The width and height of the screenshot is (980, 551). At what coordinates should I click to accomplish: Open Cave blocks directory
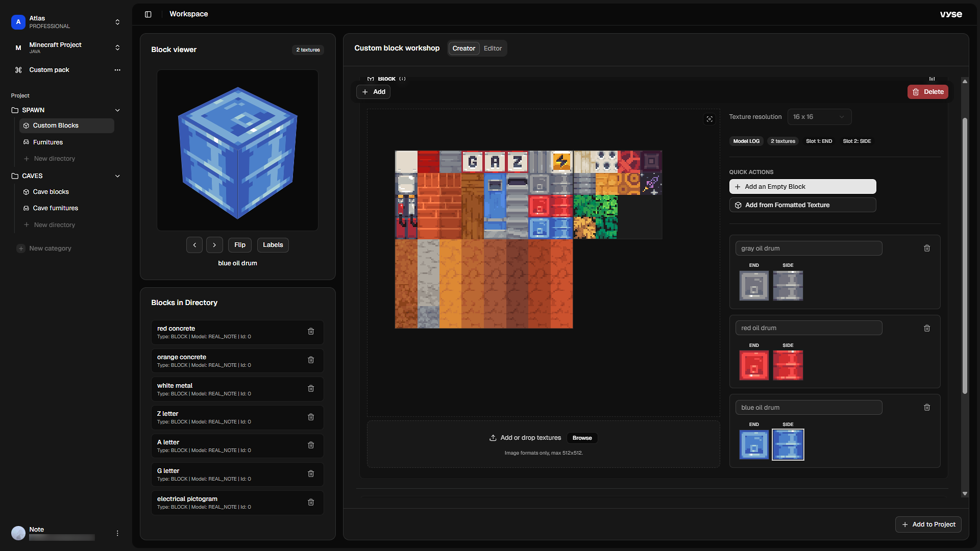51,192
